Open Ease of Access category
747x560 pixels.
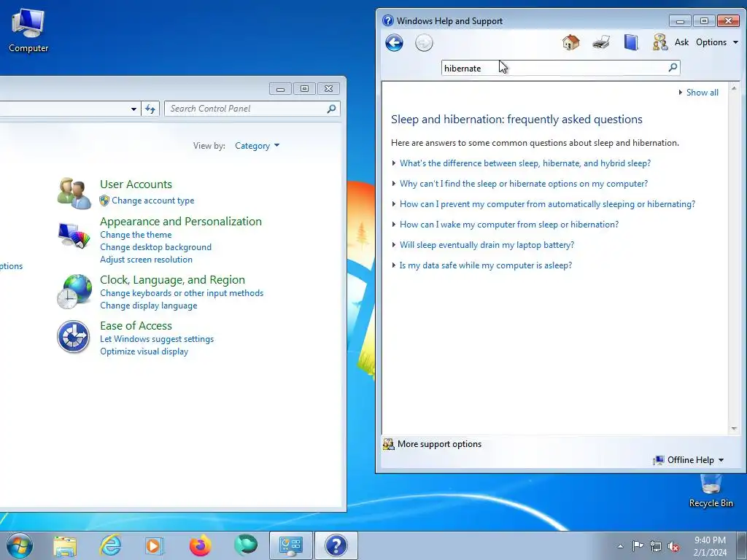click(136, 326)
